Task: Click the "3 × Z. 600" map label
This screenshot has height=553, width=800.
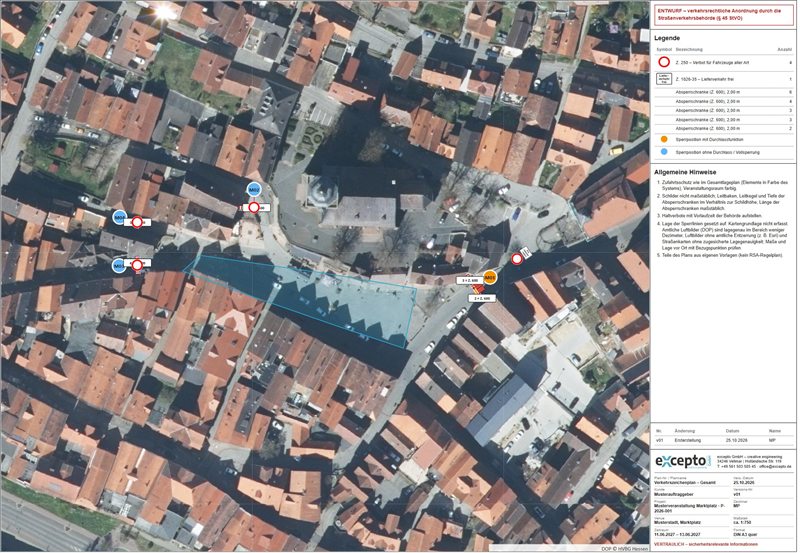Action: [x=470, y=281]
